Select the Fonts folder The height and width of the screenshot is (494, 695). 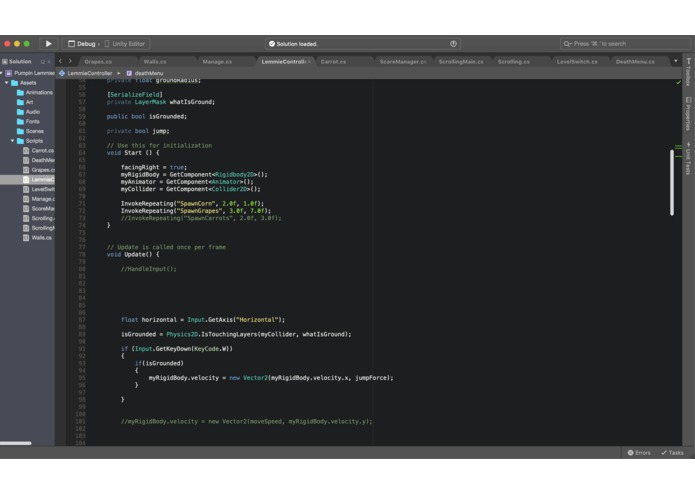28,121
